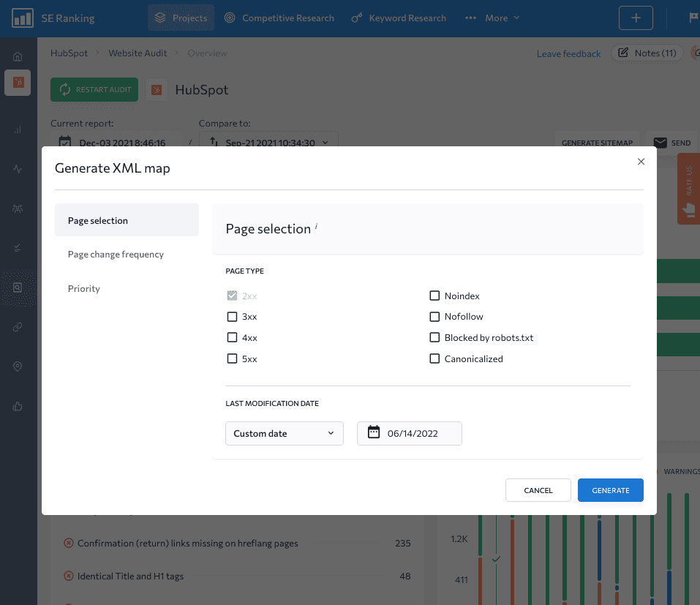Image resolution: width=700 pixels, height=605 pixels.
Task: Open the Projects menu
Action: point(181,18)
